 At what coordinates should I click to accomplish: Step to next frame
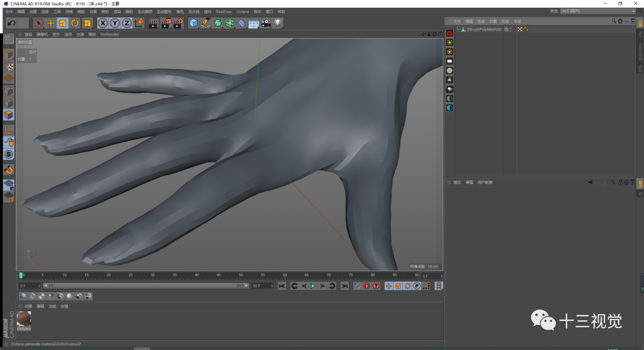click(x=323, y=286)
